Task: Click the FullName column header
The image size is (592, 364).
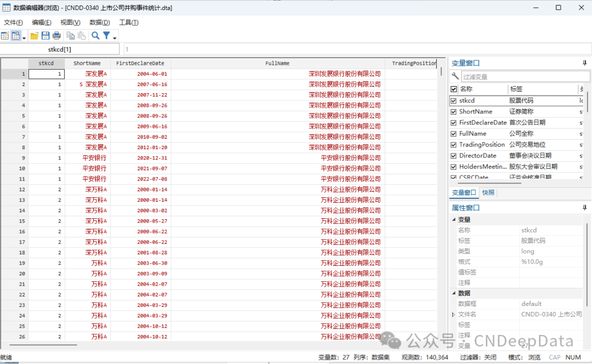Action: (x=277, y=64)
